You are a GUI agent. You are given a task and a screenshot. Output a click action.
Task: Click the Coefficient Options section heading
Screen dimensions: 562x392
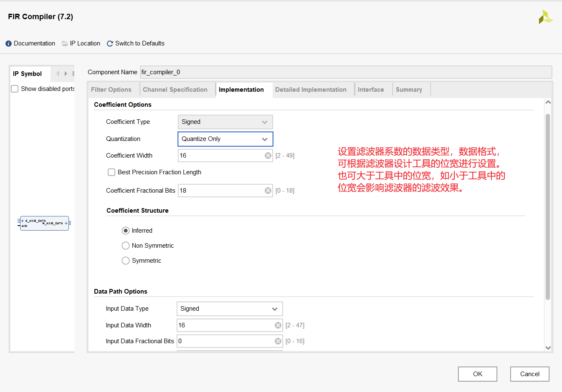point(123,105)
